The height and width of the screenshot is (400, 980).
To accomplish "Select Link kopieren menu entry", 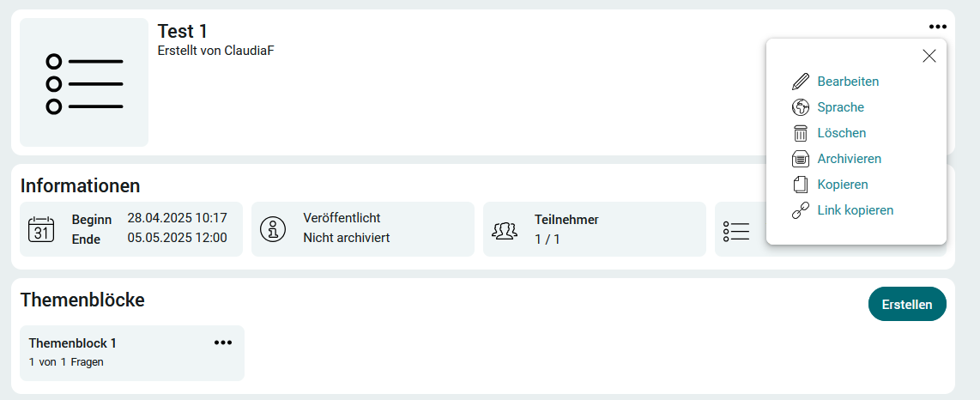I will (x=856, y=210).
